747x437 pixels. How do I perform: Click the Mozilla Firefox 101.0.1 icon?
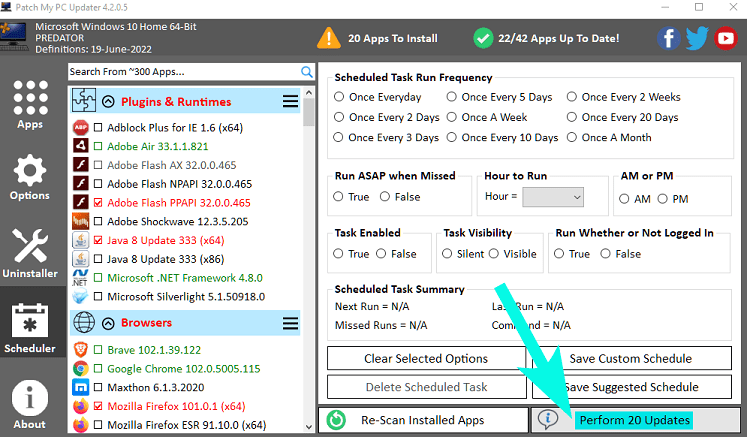click(x=81, y=406)
